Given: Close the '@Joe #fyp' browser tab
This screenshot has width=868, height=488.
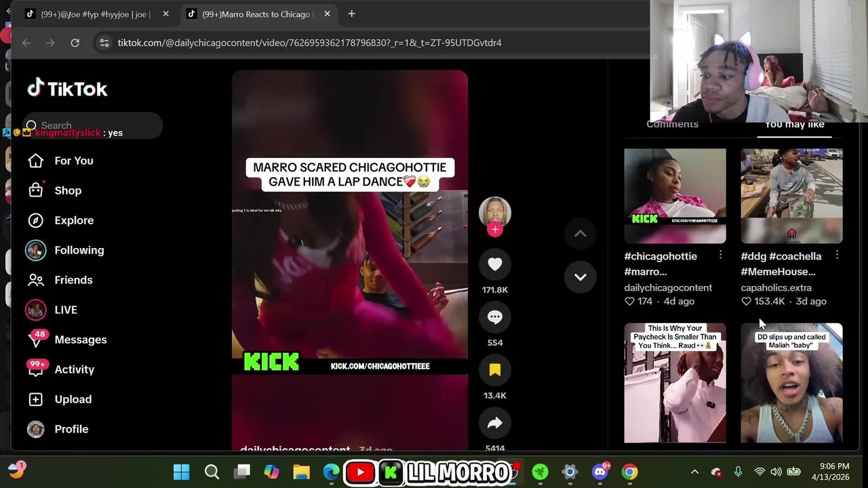Looking at the screenshot, I should coord(165,14).
